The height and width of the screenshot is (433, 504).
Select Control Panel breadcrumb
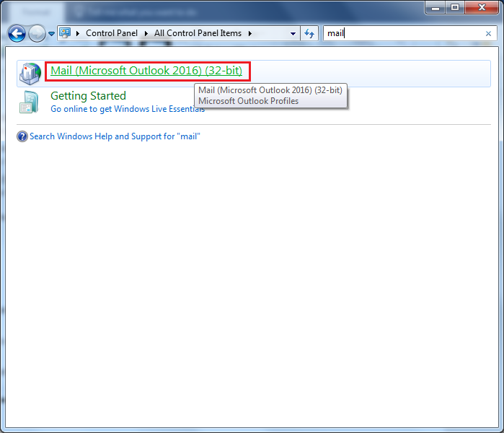pyautogui.click(x=112, y=33)
